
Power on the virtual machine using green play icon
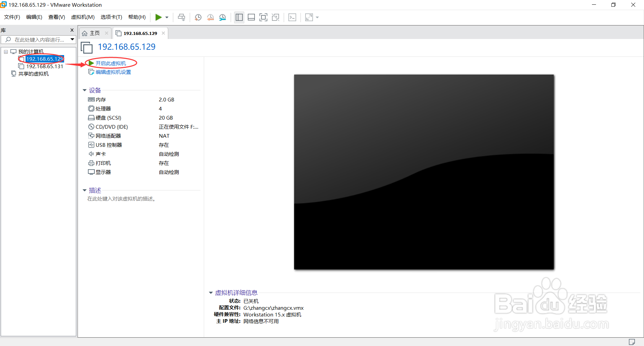click(x=158, y=17)
